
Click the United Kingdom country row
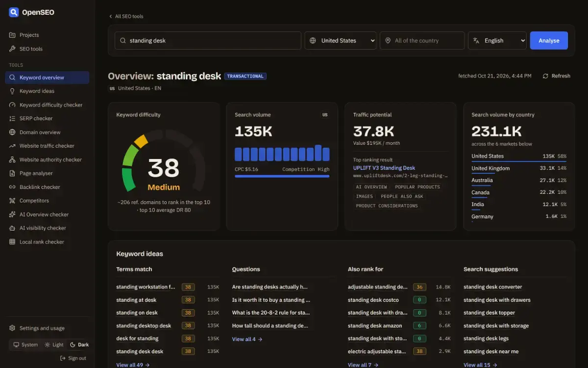pos(519,168)
